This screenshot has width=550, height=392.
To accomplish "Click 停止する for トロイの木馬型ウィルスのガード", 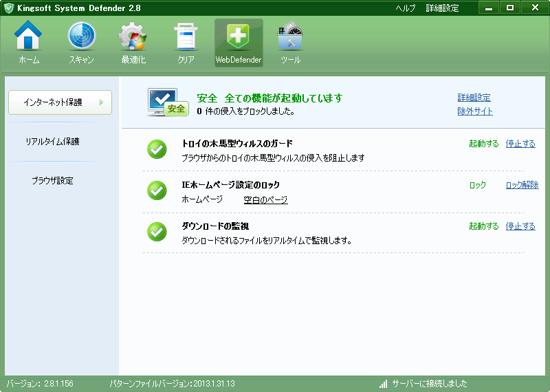I will (x=520, y=144).
